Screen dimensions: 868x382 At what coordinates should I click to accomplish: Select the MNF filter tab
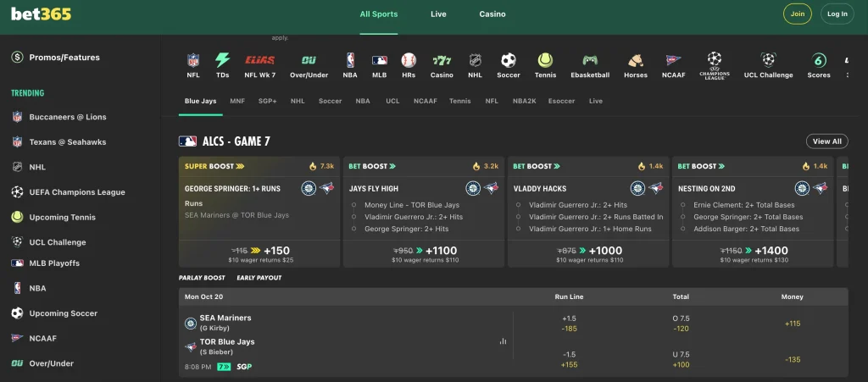237,101
